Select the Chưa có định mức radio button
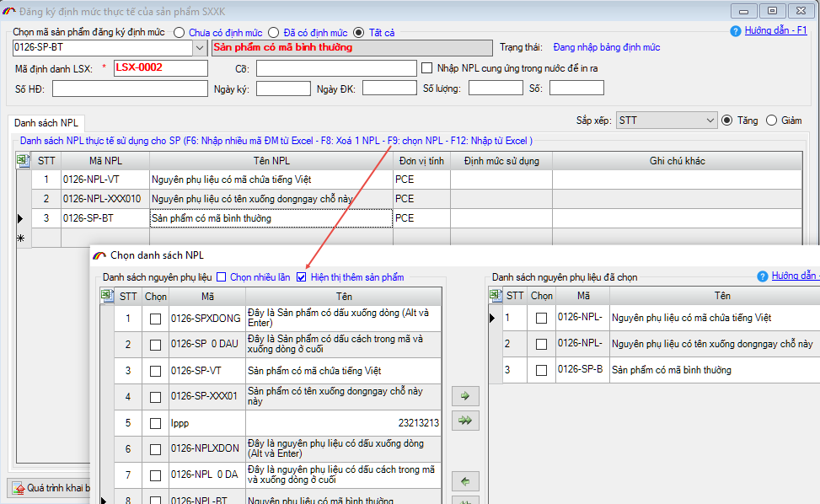The height and width of the screenshot is (504, 820). click(179, 33)
